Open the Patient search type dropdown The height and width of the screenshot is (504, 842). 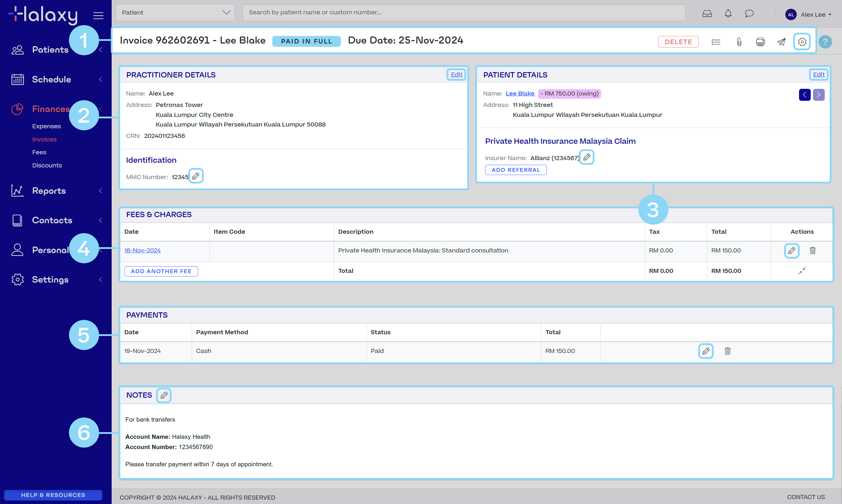click(175, 13)
